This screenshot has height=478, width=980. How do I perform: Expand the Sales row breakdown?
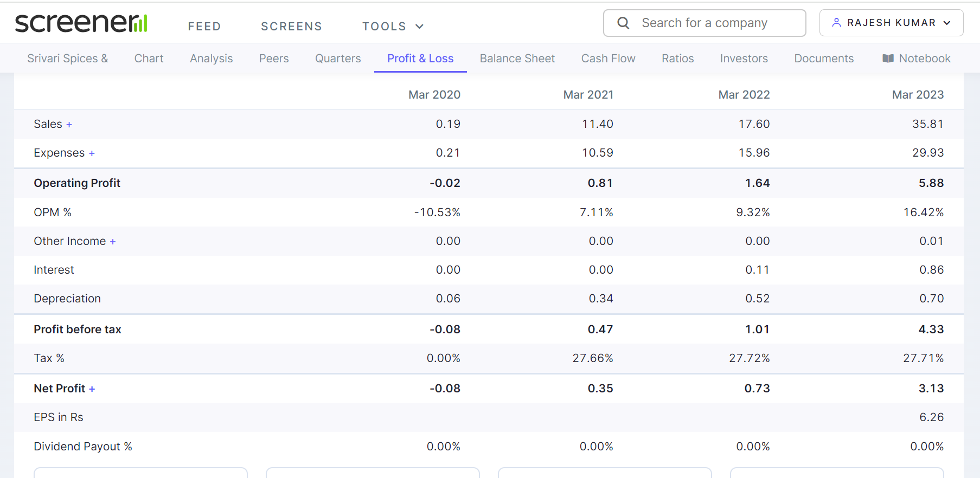pyautogui.click(x=69, y=125)
